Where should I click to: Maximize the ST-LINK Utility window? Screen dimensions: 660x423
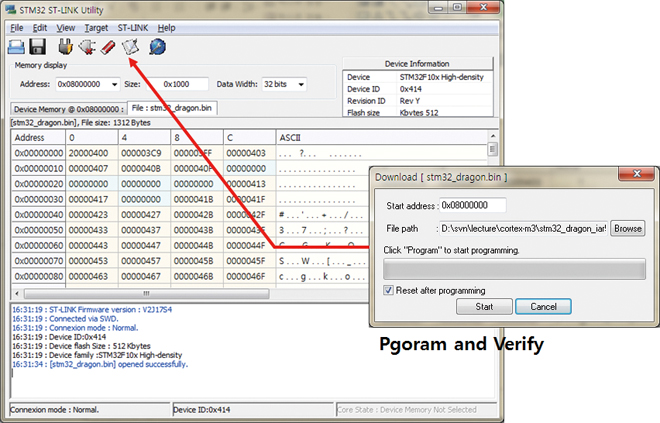[457, 8]
